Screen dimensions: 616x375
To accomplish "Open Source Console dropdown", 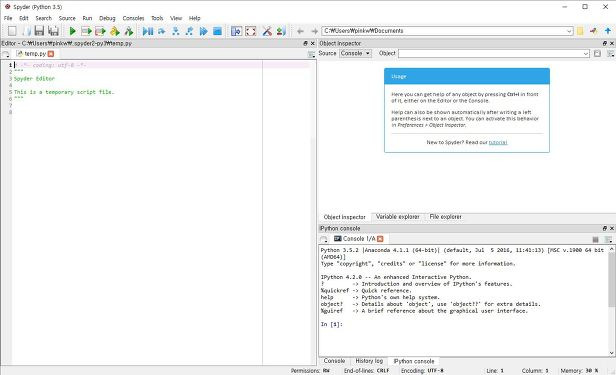I will coord(356,53).
